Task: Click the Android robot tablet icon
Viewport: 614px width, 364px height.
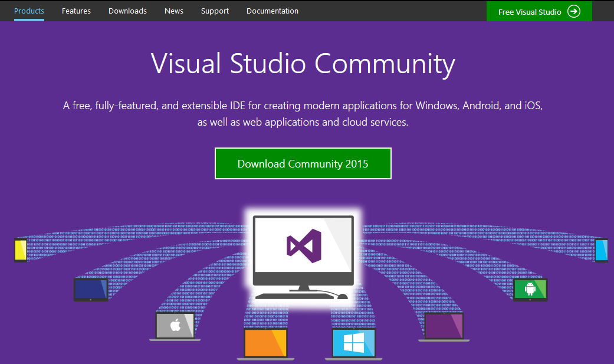Action: pos(530,290)
